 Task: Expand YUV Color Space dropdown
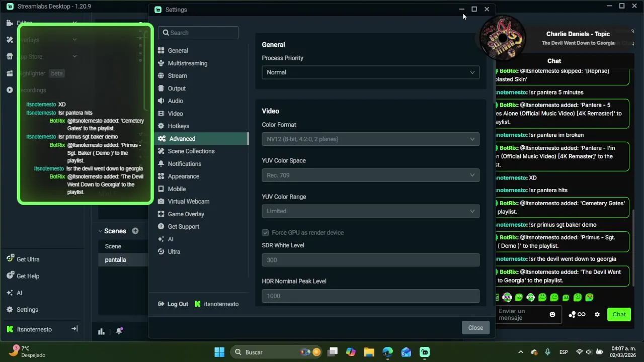tap(370, 175)
